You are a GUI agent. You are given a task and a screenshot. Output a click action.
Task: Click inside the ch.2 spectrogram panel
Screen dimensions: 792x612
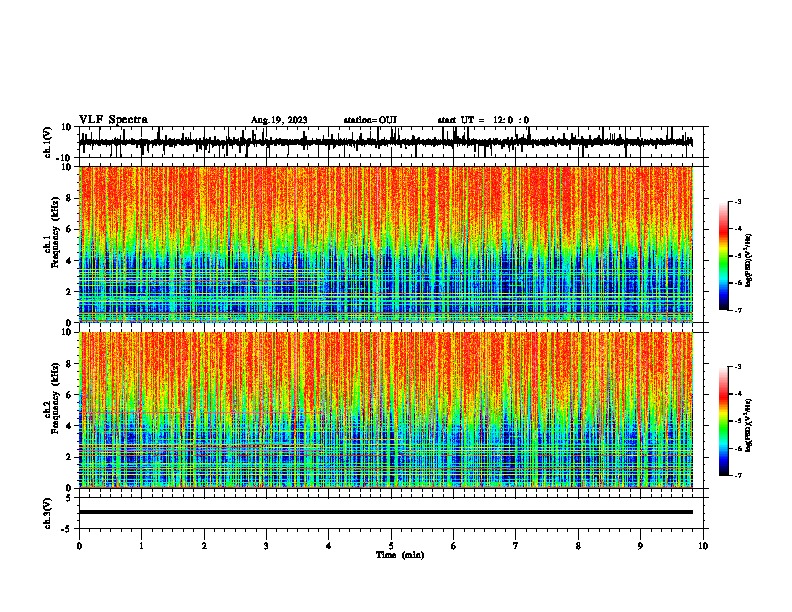[386, 410]
